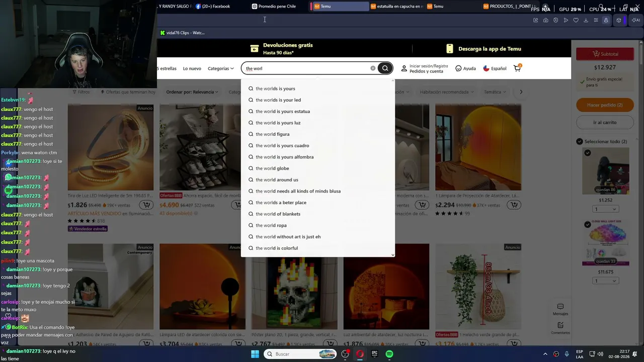644x362 pixels.
Task: Open the Lo nuevo menu item
Action: (x=192, y=68)
